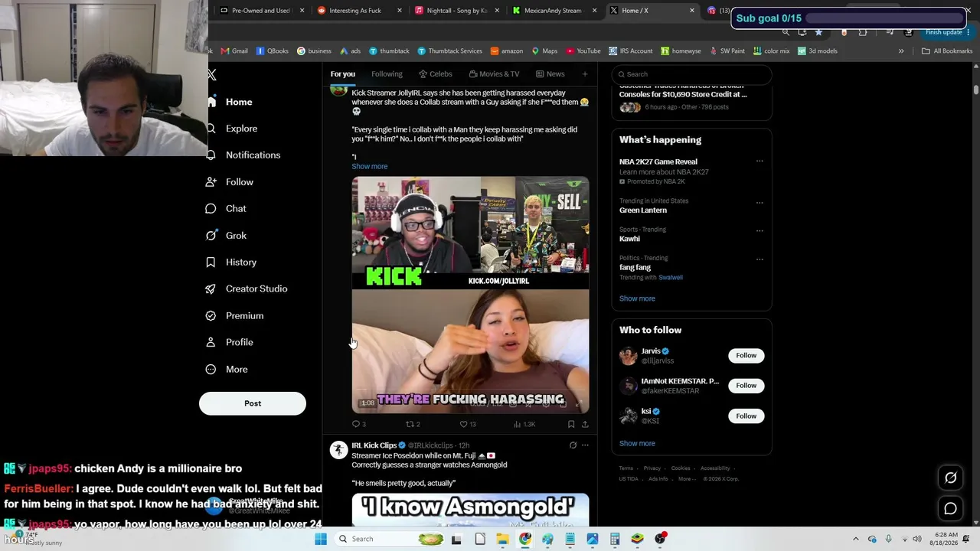The height and width of the screenshot is (551, 980).
Task: Click the Post button
Action: point(253,403)
